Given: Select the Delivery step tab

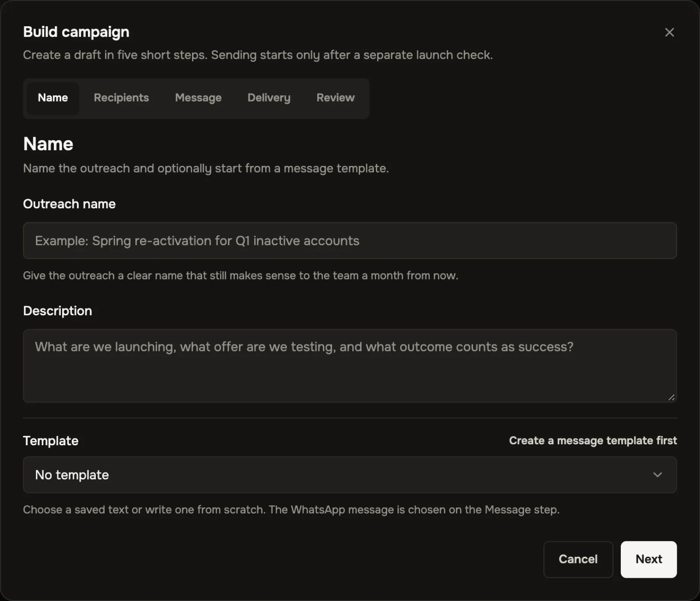Looking at the screenshot, I should pos(269,98).
